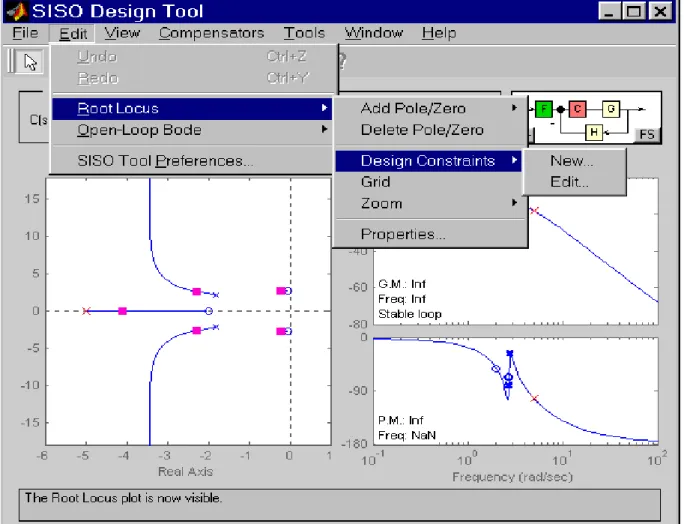Image resolution: width=684 pixels, height=524 pixels.
Task: Click the green F block in diagram
Action: 544,109
